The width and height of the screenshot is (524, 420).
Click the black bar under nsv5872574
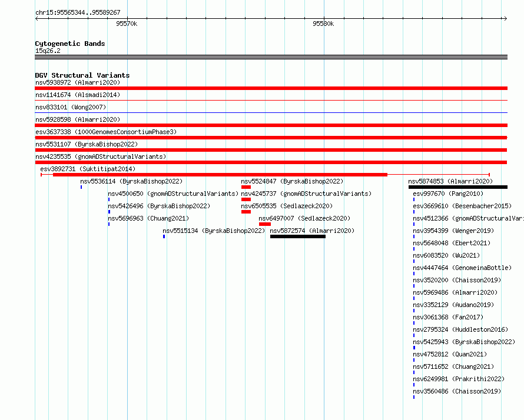[x=298, y=236]
